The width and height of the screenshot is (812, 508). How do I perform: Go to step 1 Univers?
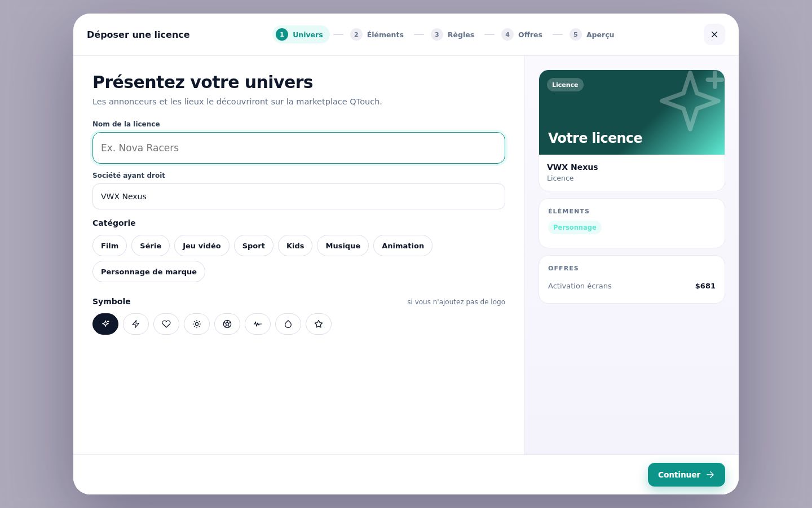(x=301, y=34)
